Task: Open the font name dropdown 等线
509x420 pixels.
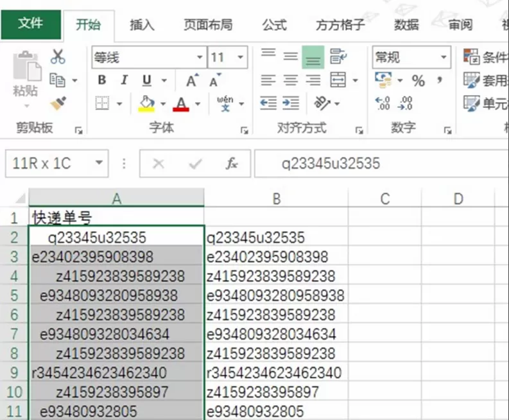Action: pyautogui.click(x=200, y=58)
